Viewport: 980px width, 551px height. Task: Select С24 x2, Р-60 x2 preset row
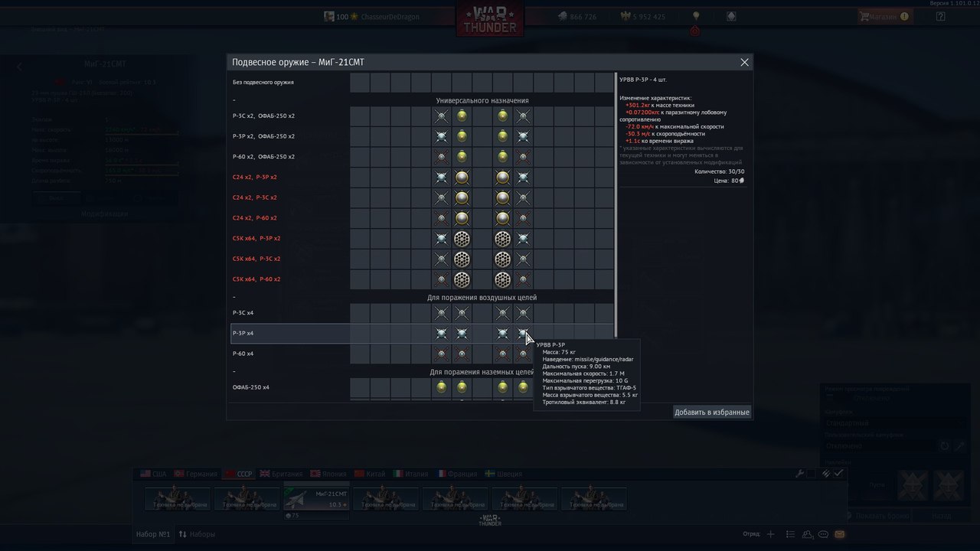422,217
